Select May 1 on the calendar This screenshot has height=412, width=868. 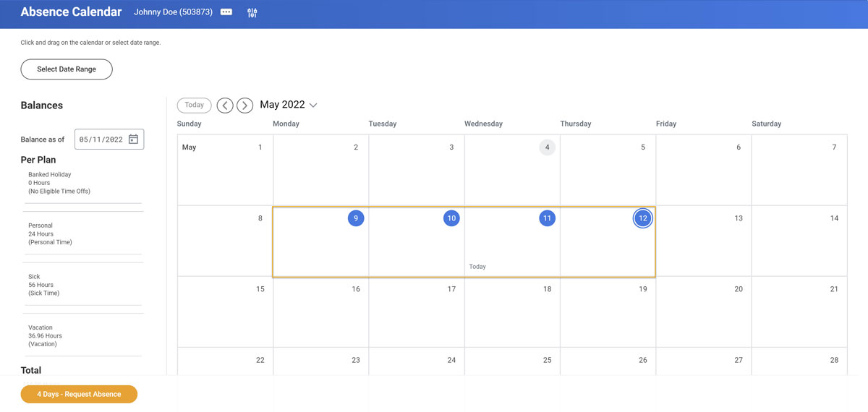225,170
